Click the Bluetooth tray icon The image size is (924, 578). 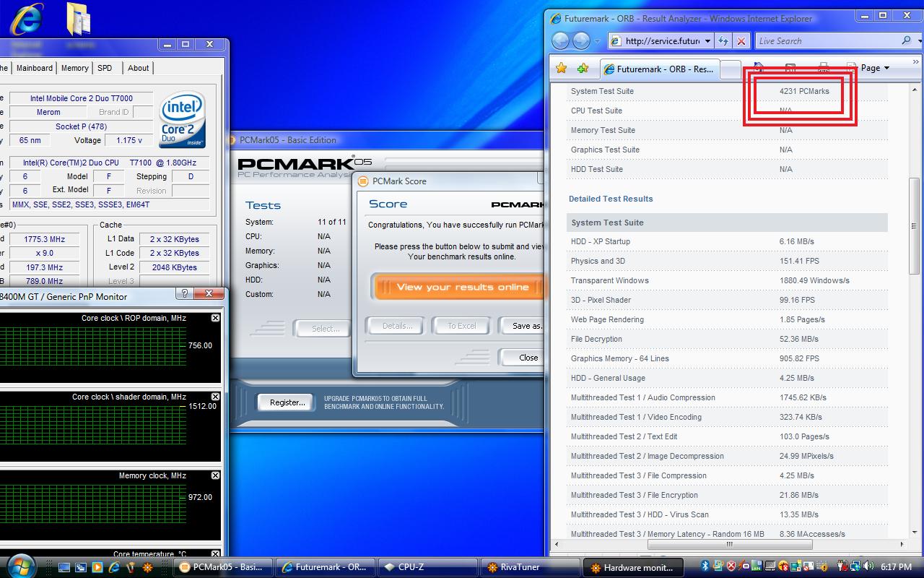705,566
